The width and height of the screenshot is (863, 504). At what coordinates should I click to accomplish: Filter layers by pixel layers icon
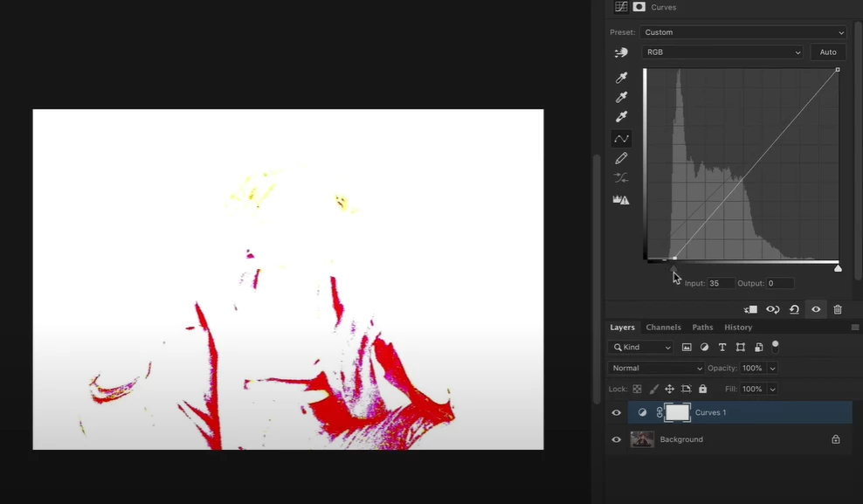point(687,347)
